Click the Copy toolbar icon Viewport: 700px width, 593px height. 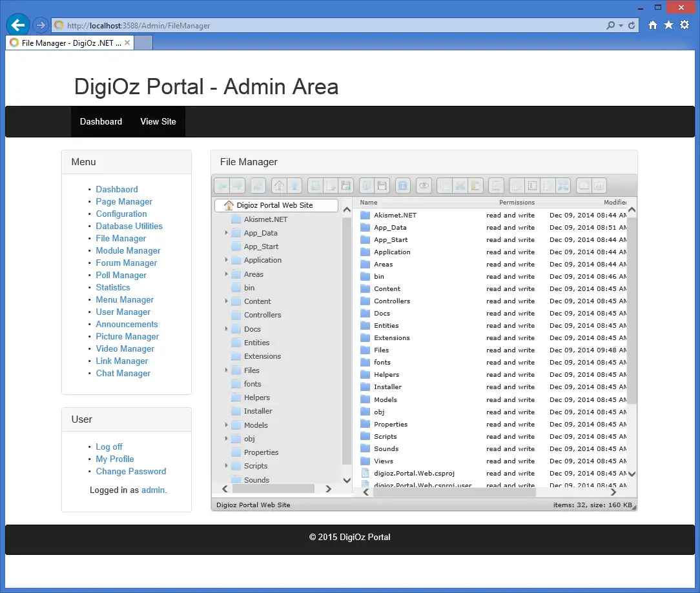(x=445, y=186)
